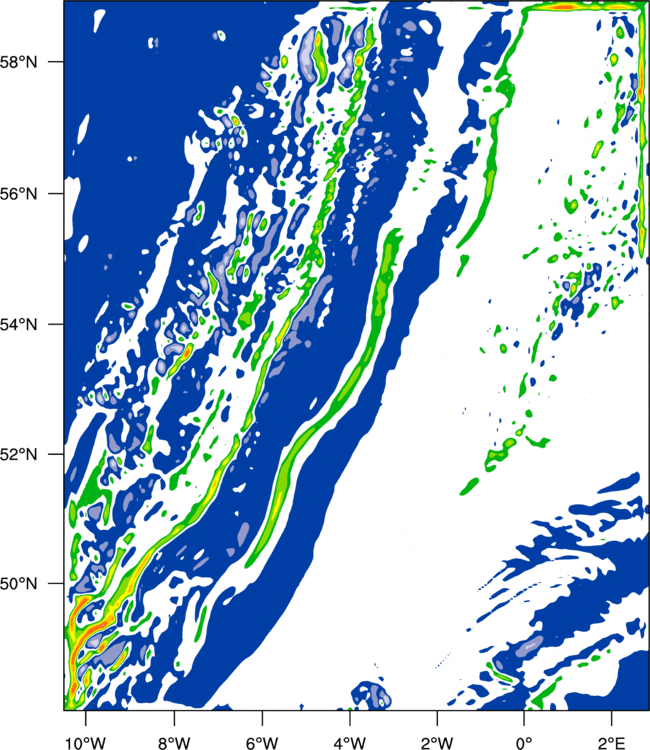Click the 56°N latitude label

[18, 194]
